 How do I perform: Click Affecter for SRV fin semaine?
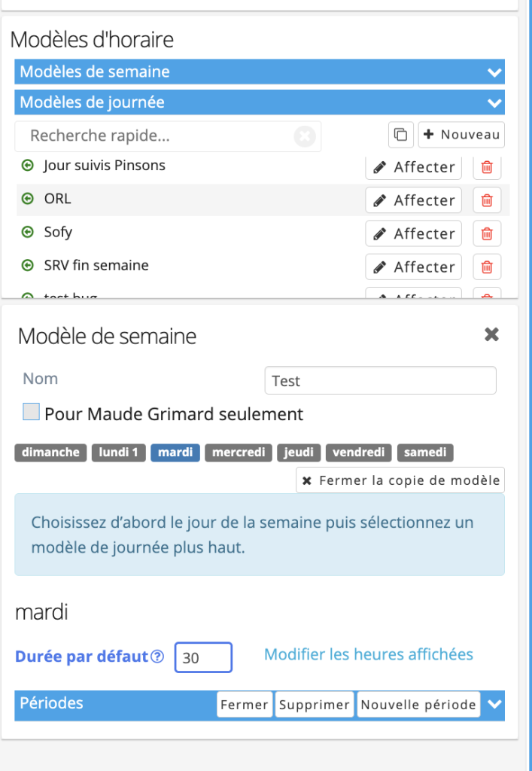[x=414, y=267]
